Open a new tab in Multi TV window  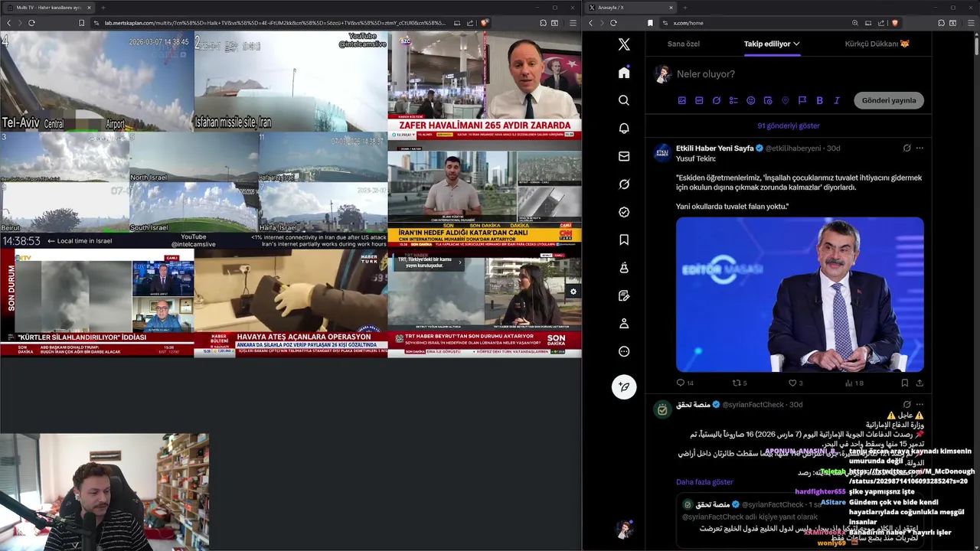(103, 7)
